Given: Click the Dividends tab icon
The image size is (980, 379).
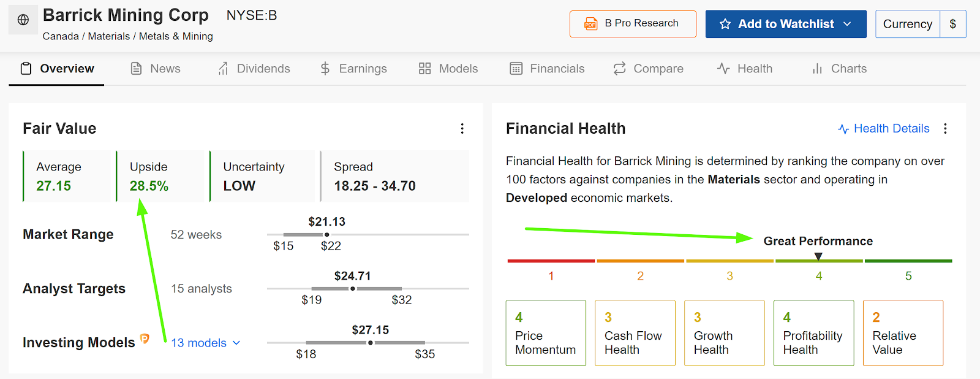Looking at the screenshot, I should tap(223, 69).
